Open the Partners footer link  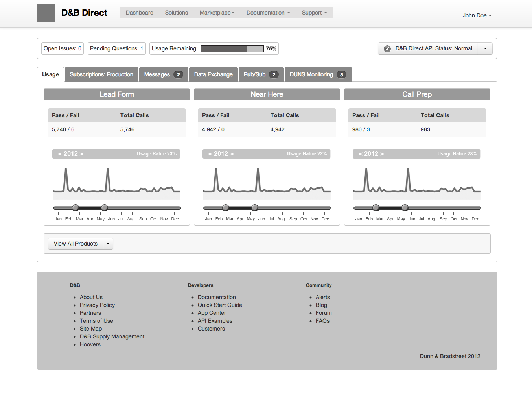pos(90,313)
